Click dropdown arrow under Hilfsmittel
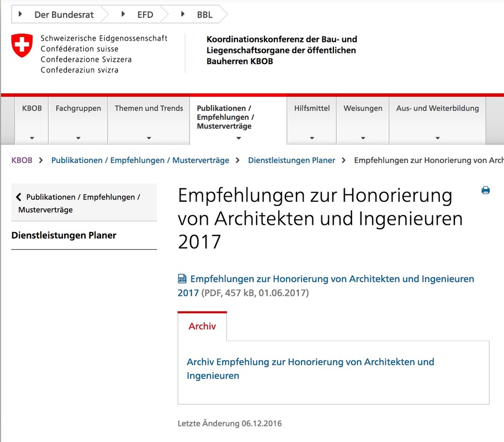 312,138
